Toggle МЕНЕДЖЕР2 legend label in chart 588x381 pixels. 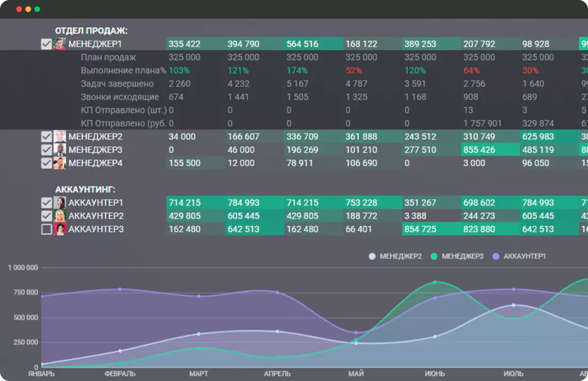401,256
